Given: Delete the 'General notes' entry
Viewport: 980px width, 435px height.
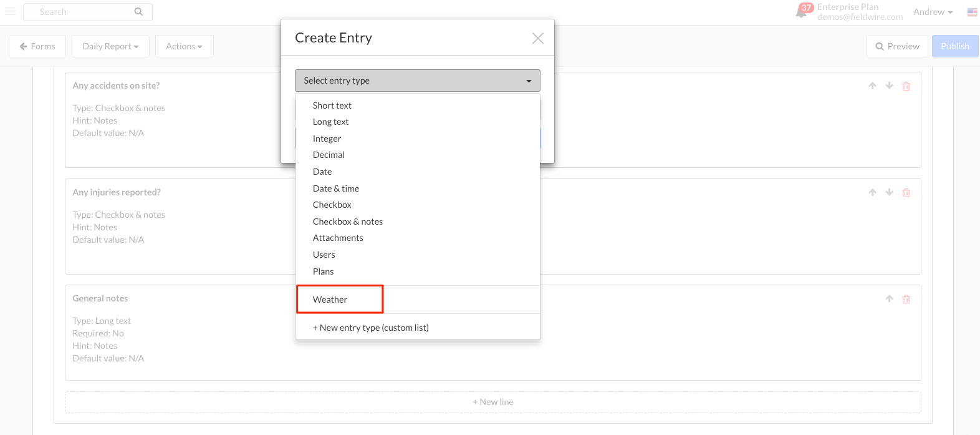Looking at the screenshot, I should pos(906,299).
